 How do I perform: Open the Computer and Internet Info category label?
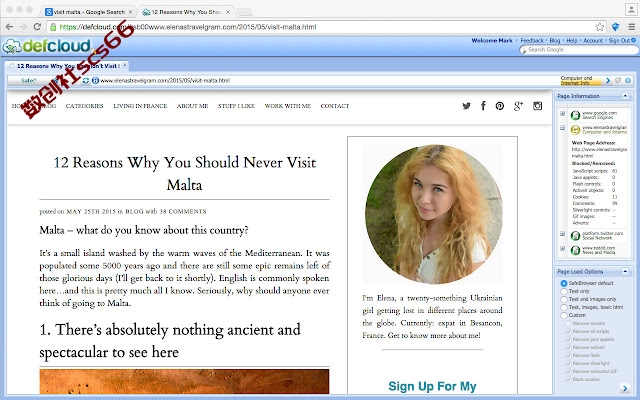tap(580, 80)
